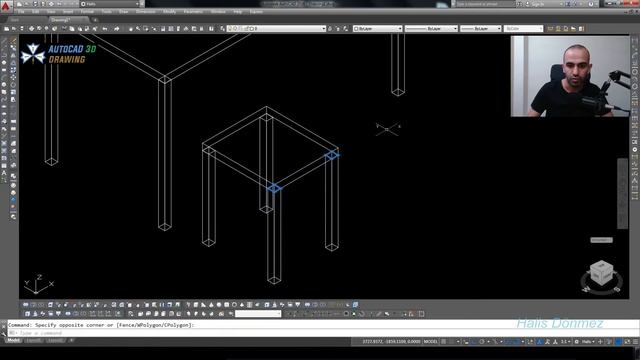Select the Circle draw tool

click(4, 85)
